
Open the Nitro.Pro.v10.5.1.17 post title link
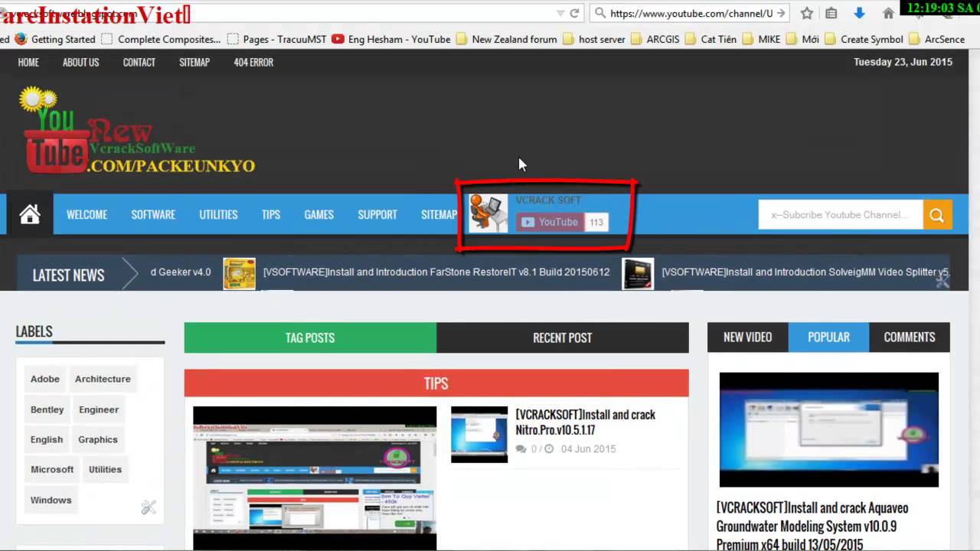[x=585, y=422]
